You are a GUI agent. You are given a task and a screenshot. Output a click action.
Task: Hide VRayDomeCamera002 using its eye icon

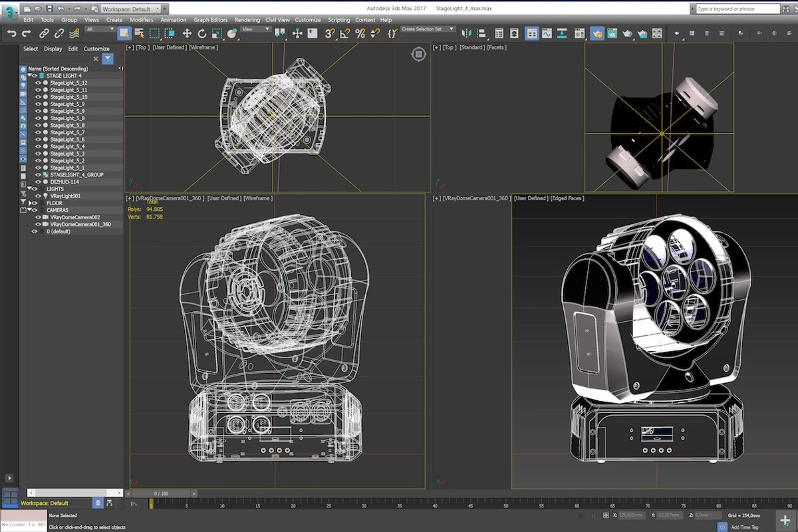(x=38, y=217)
